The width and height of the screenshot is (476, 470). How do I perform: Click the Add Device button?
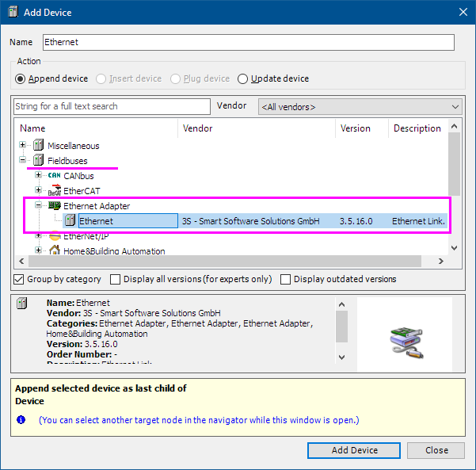click(x=354, y=450)
